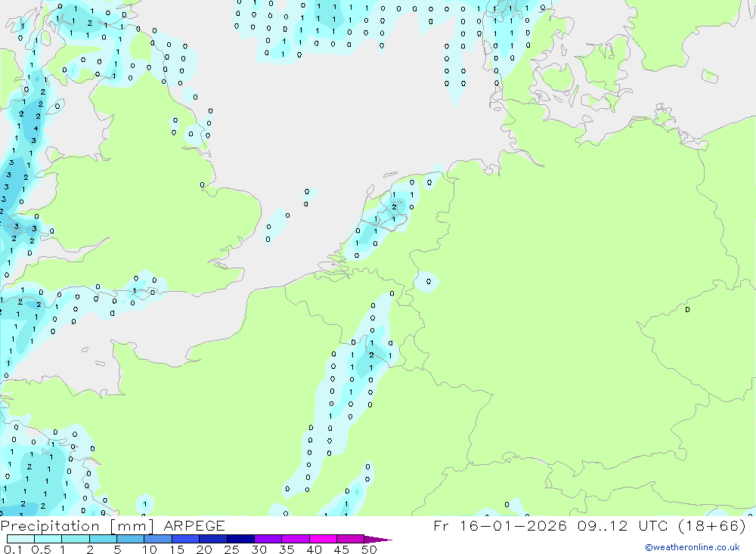The image size is (756, 554).
Task: Click the '[mm]' unit label
Action: click(132, 526)
